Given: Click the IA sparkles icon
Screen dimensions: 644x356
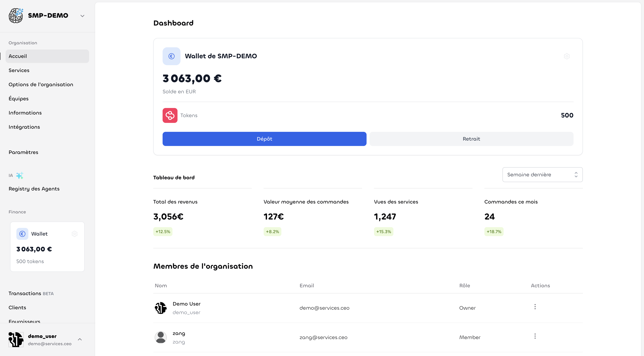Looking at the screenshot, I should (20, 176).
